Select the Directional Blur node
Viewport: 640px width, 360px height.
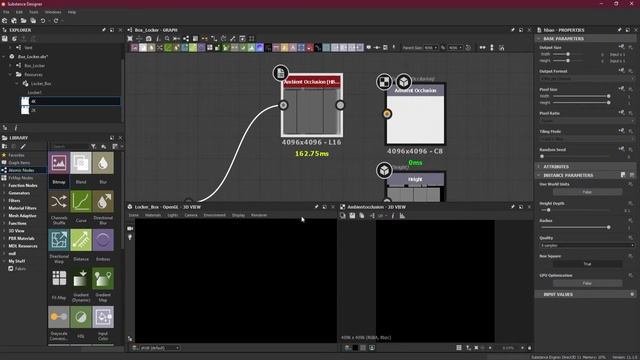pos(103,201)
